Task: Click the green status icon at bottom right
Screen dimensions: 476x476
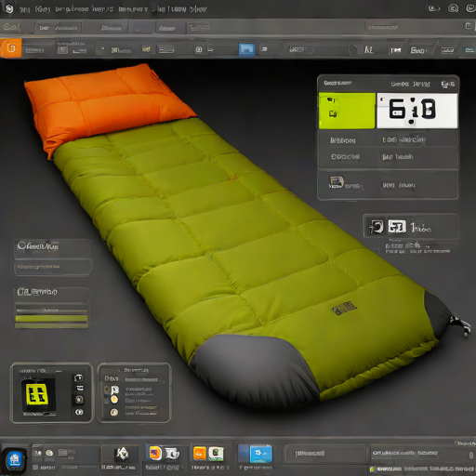Action: [x=372, y=469]
